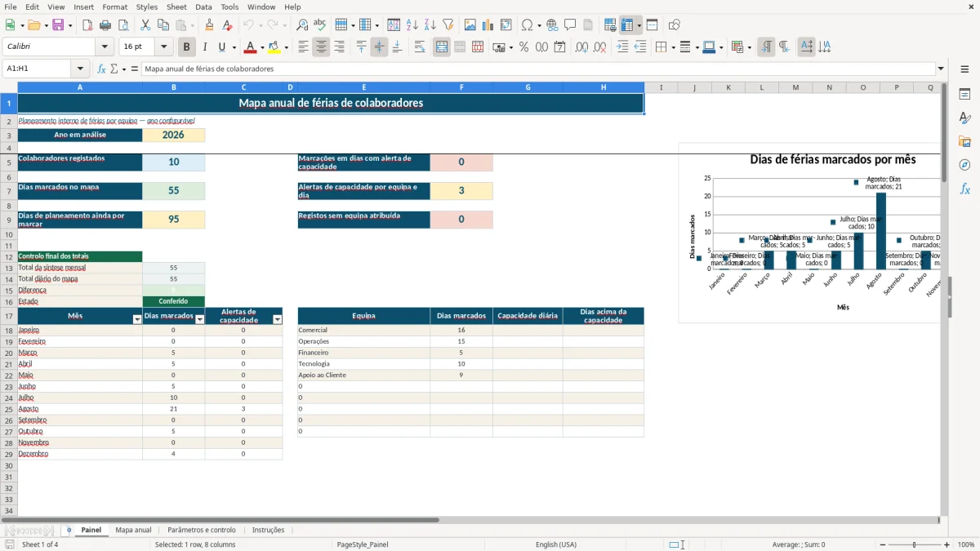The width and height of the screenshot is (980, 551).
Task: Open Find & Replace magnifier icon
Action: coord(302,25)
